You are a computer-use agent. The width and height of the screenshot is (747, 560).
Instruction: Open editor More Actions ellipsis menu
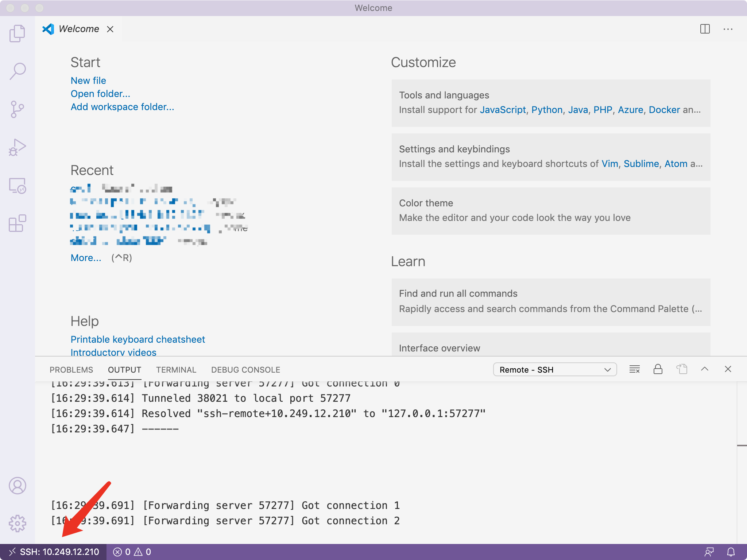728,29
